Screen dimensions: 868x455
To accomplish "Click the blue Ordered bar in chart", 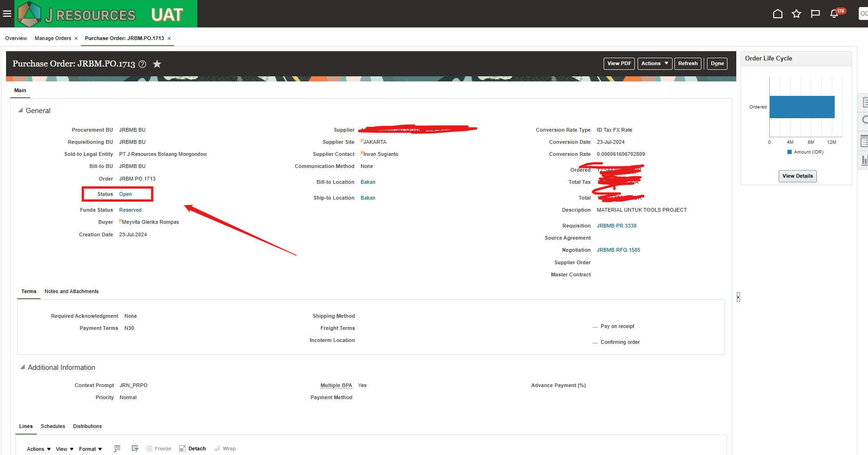I will click(x=802, y=107).
